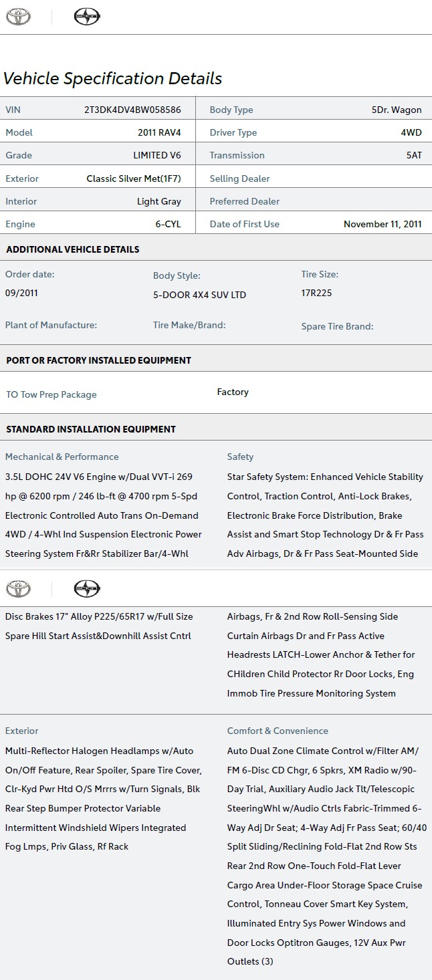Viewport: 432px width, 980px height.
Task: Click the TO Tow Prep Package entry
Action: (x=51, y=394)
